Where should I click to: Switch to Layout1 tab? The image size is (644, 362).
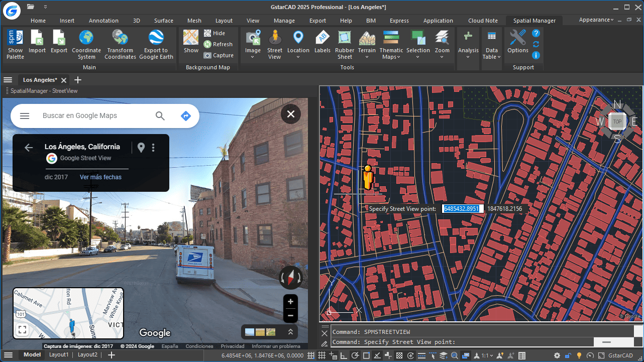point(59,355)
